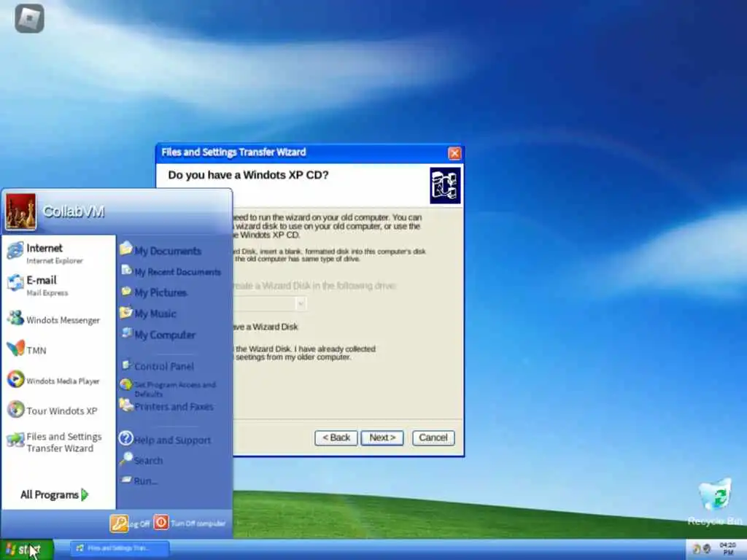Click the wizard's transfer graphic icon
This screenshot has width=747, height=560.
445,185
